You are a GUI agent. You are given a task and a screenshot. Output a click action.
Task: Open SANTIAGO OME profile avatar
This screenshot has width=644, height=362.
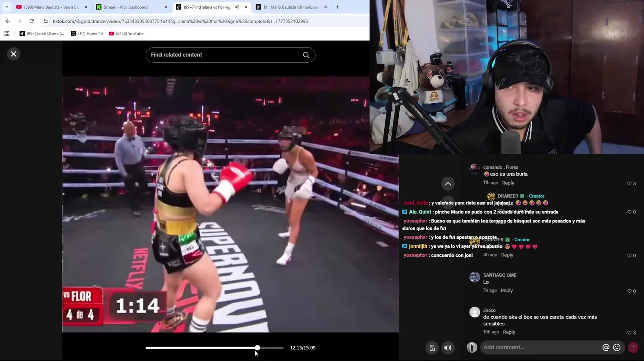[x=474, y=277]
